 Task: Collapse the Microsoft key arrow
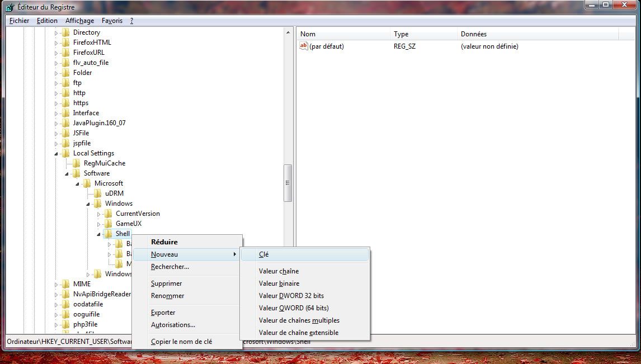click(x=77, y=185)
